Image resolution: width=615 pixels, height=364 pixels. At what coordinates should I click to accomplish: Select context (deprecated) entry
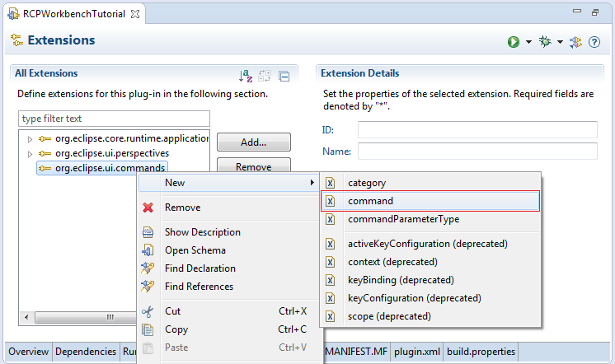(430, 262)
